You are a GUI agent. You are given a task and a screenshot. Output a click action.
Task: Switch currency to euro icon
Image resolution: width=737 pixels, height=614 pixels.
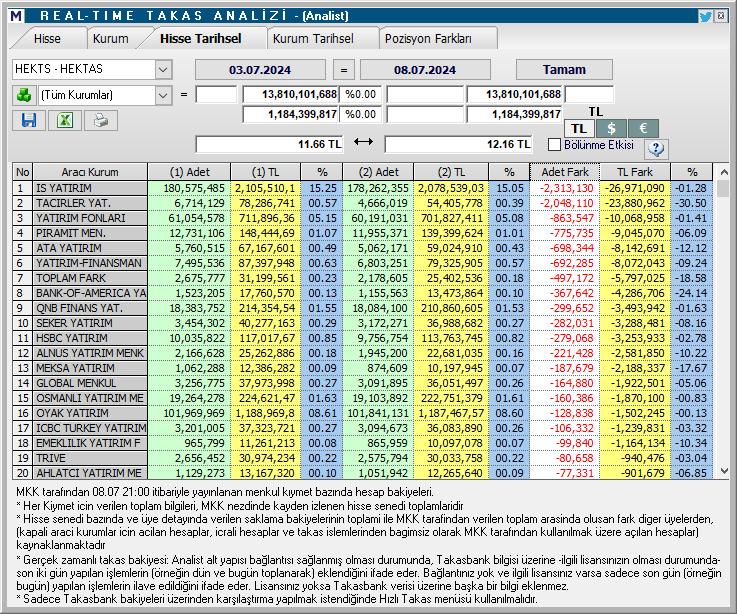coord(643,128)
